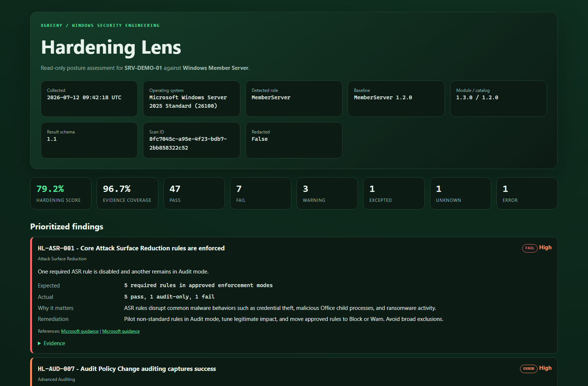Select the 1 ERROR summary card
This screenshot has width=588, height=386.
tap(527, 193)
